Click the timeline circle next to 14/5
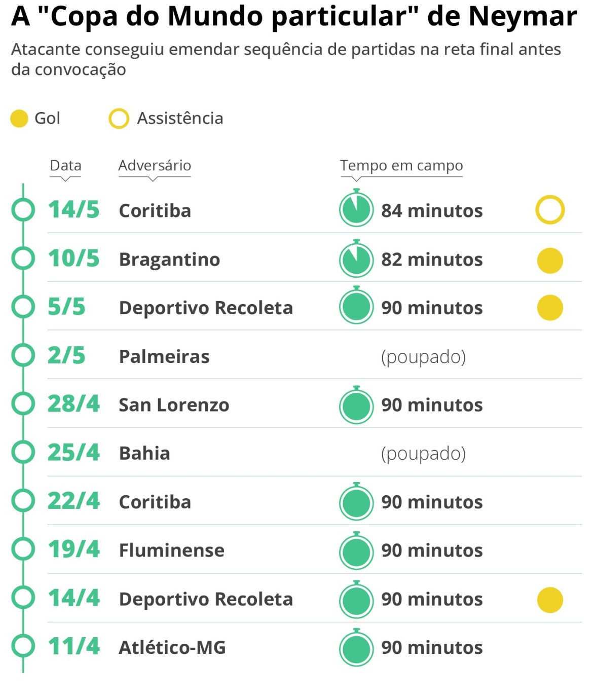 coord(23,209)
